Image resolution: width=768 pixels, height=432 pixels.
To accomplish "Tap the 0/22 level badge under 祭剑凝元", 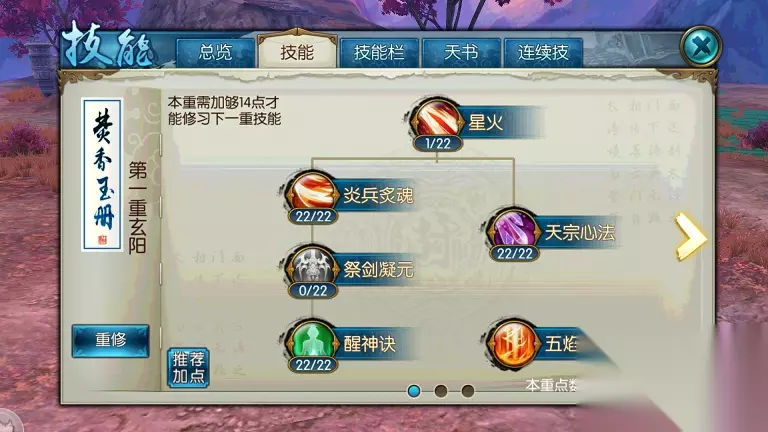I will pos(313,290).
